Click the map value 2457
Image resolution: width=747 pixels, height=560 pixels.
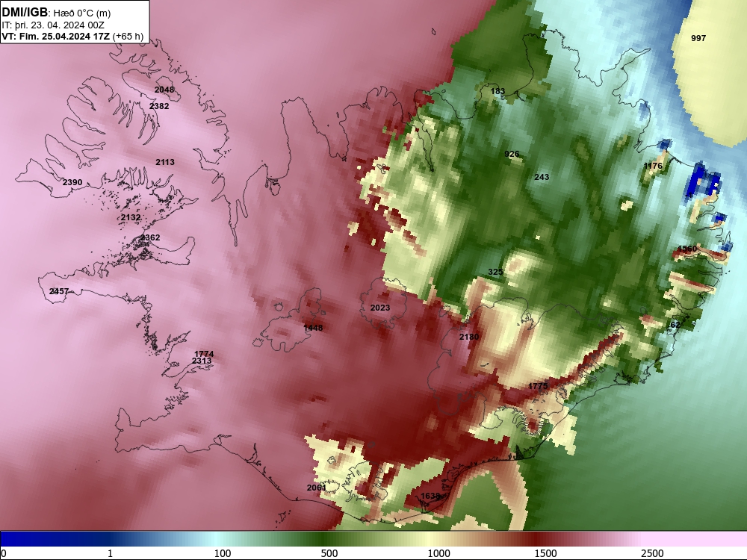59,291
